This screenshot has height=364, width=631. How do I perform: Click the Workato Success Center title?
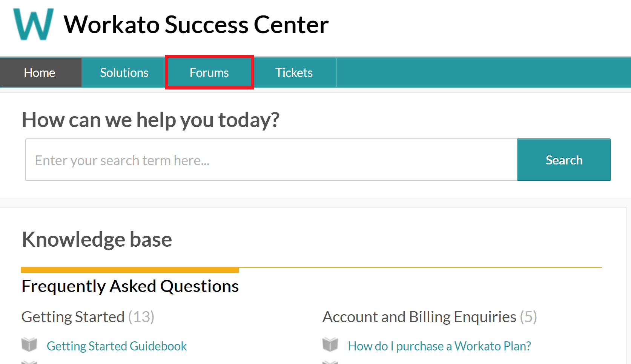pos(196,25)
